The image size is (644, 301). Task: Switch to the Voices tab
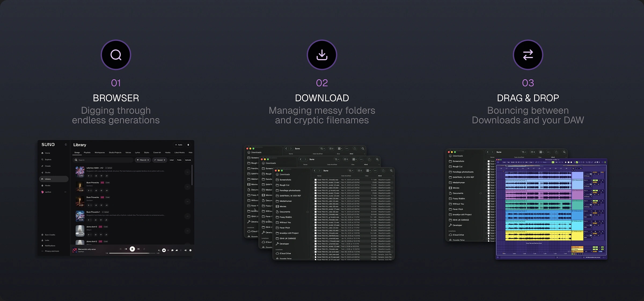point(128,152)
